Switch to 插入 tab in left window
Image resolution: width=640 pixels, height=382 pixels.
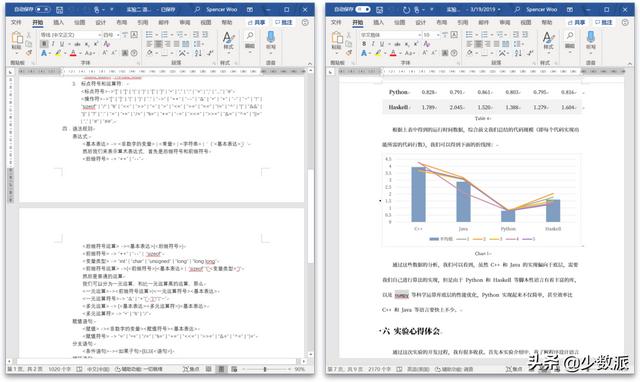(x=59, y=22)
